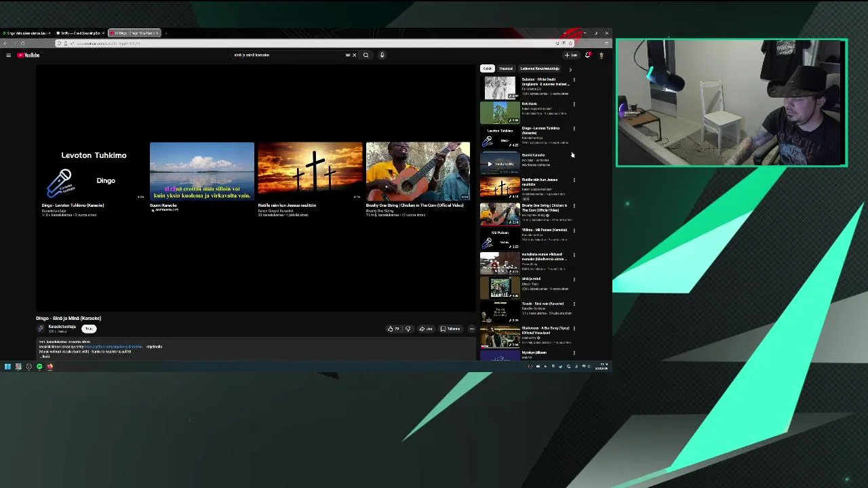
Task: Open end-screen Suomi Karaoke lake suggestion
Action: coord(202,171)
